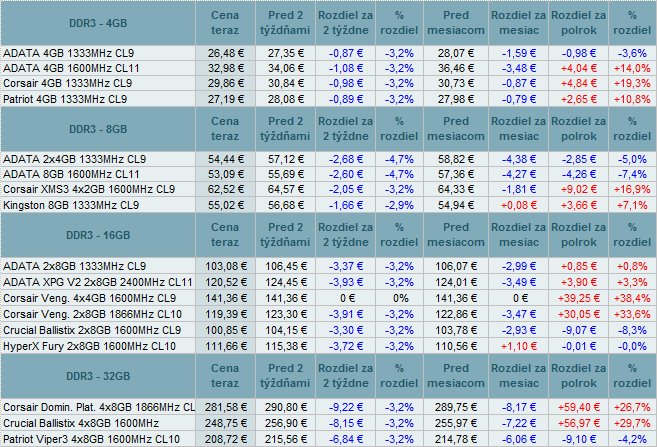The width and height of the screenshot is (657, 447).
Task: Select ADATA XPG V2 2x8GB 2400MHz CL11
Action: 98,282
